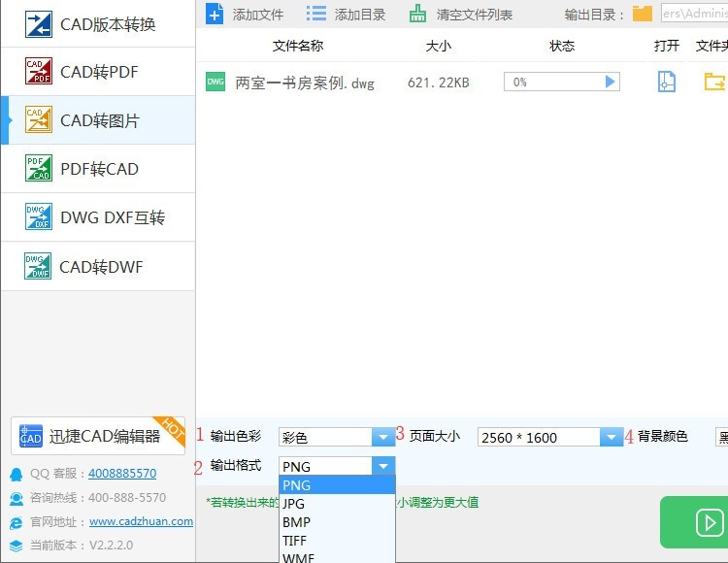
Task: Open website link www.cadzhuan.com
Action: [x=141, y=521]
